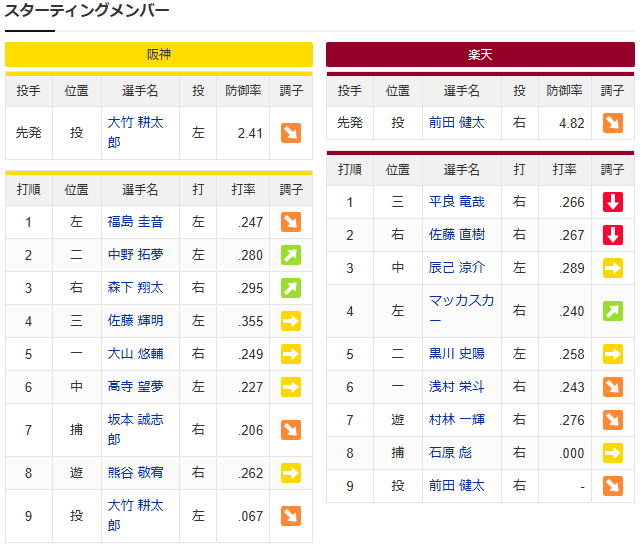
Task: Click orange down arrow for 坂本 誠志郎
Action: (x=291, y=430)
